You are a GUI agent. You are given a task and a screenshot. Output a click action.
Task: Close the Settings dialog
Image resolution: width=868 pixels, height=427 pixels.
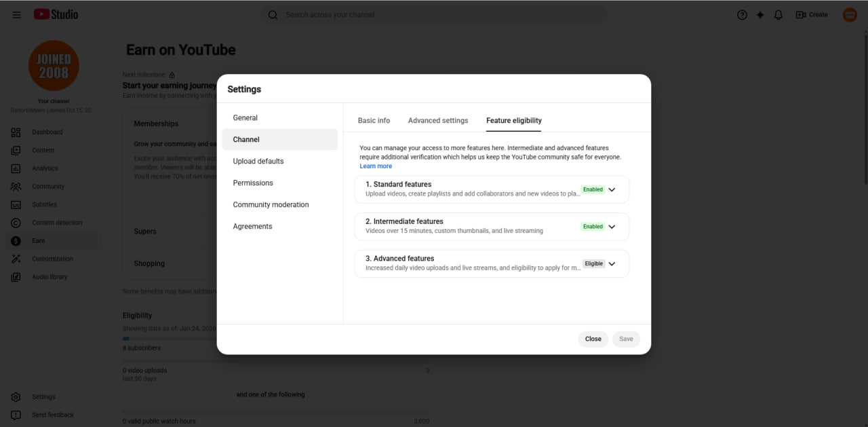coord(593,339)
